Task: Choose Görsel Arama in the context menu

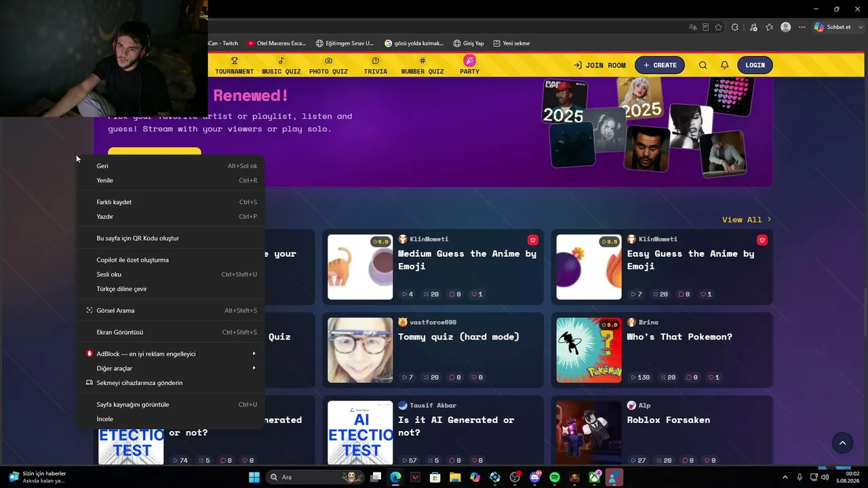Action: [x=172, y=310]
